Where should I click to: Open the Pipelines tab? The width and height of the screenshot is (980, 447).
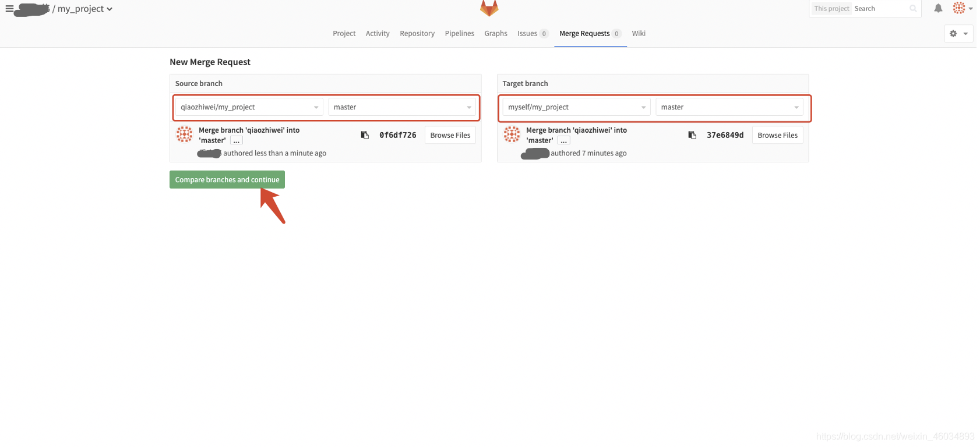pyautogui.click(x=460, y=34)
